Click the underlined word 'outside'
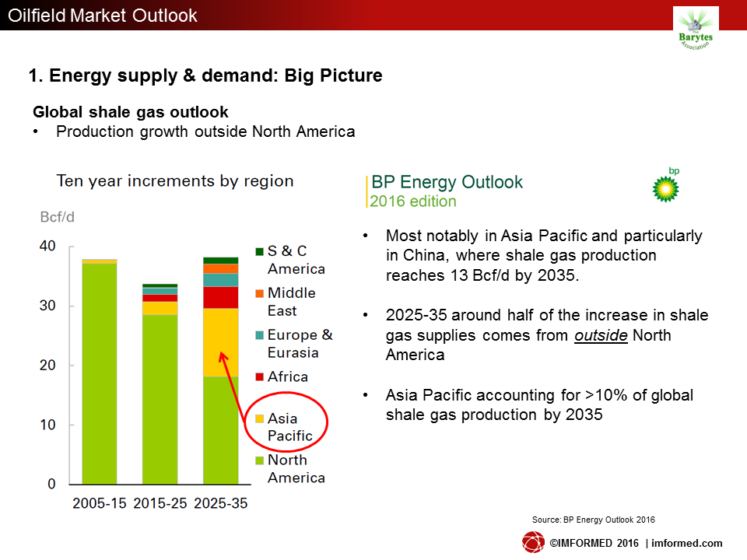The height and width of the screenshot is (560, 747). pos(601,335)
